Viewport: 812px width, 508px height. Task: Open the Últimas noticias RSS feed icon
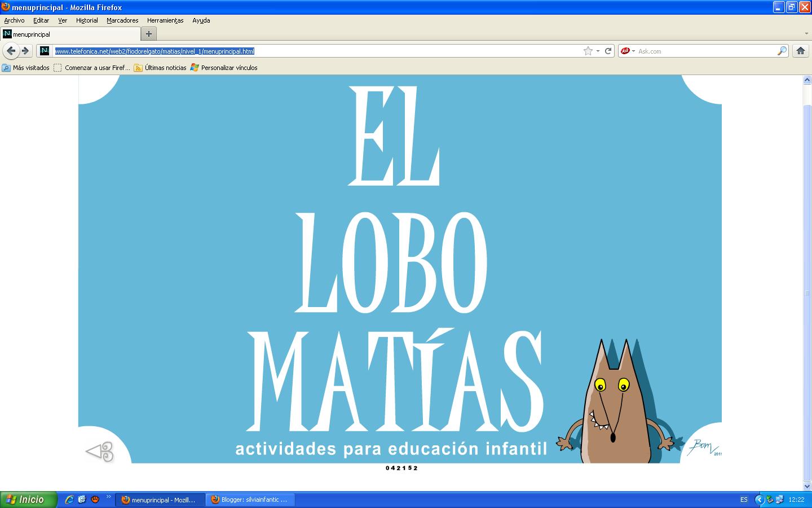(136, 67)
